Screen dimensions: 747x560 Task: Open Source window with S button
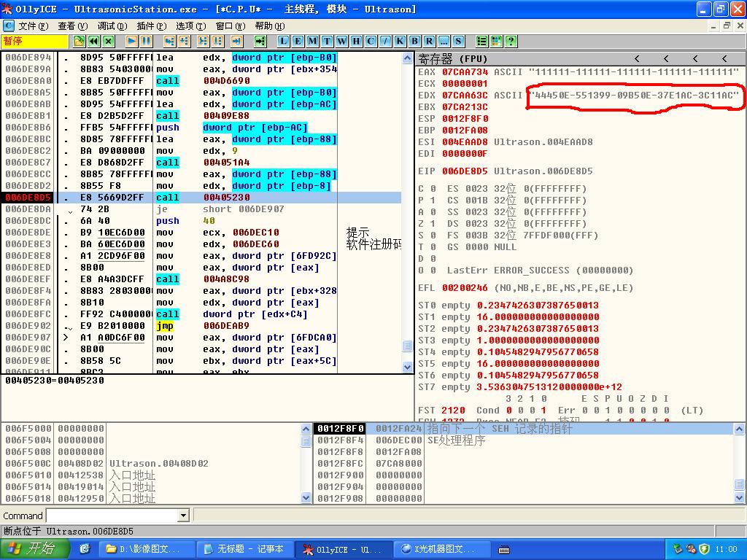click(458, 42)
